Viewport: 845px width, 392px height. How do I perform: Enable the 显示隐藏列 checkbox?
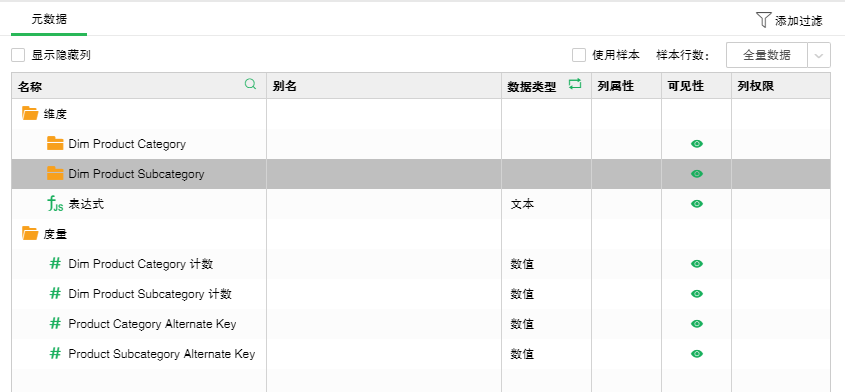(x=18, y=55)
